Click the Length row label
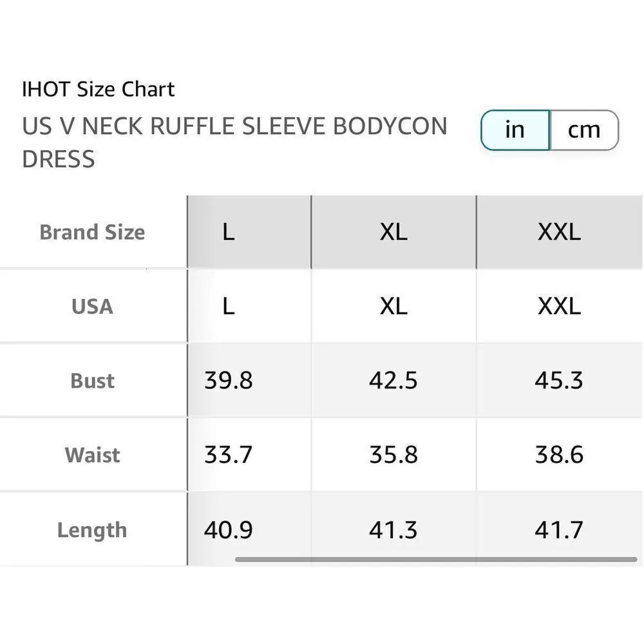Image resolution: width=644 pixels, height=644 pixels. pos(92,530)
